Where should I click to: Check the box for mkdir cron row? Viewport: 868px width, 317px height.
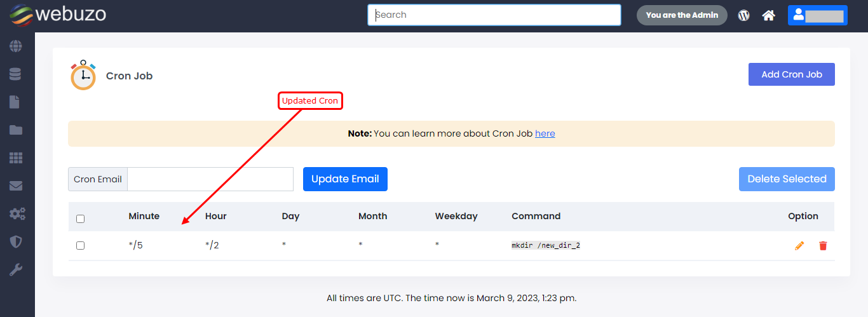click(80, 245)
